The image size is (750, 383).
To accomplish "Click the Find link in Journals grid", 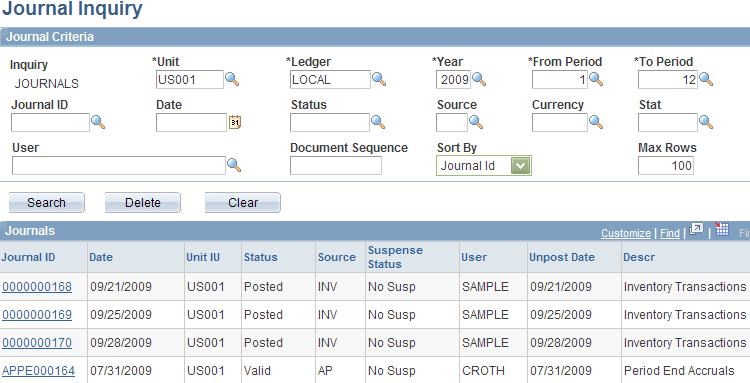I will [x=670, y=233].
